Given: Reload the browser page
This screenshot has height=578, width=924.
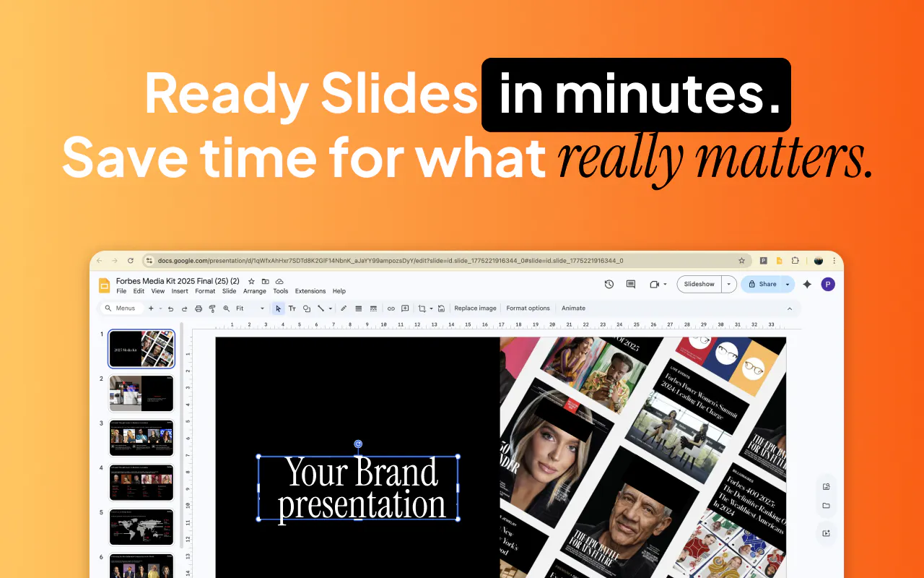Looking at the screenshot, I should tap(131, 261).
